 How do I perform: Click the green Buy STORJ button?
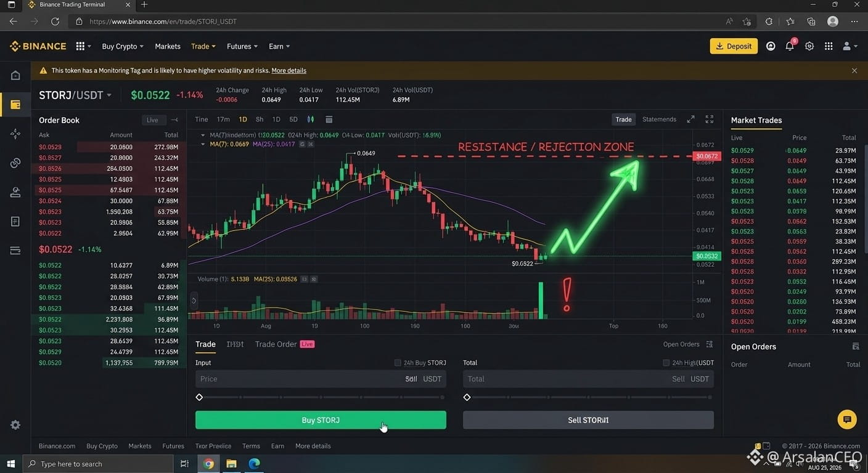pyautogui.click(x=321, y=420)
